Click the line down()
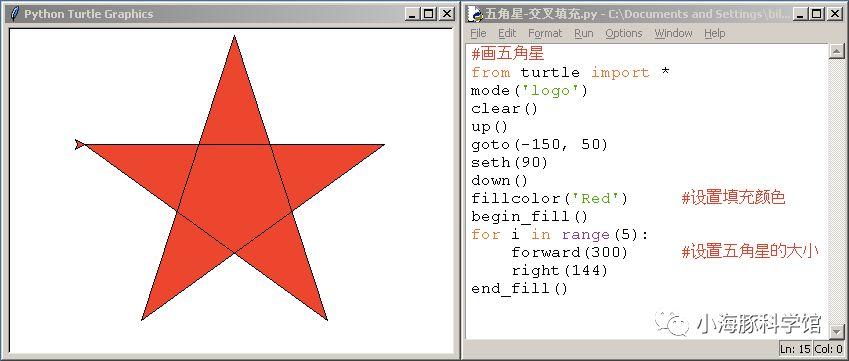This screenshot has height=361, width=849. click(500, 181)
